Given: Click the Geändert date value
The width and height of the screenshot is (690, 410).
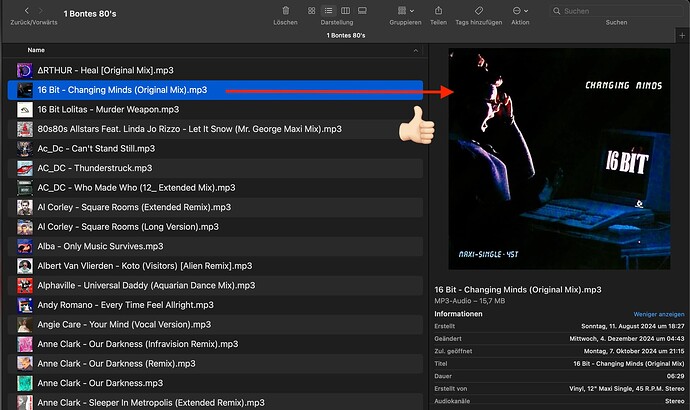Looking at the screenshot, I should 627,339.
